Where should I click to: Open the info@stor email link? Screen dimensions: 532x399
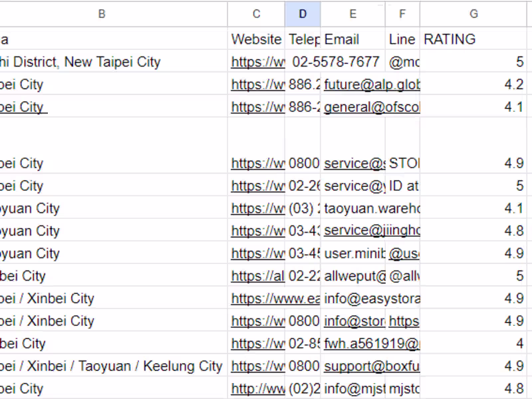tap(354, 321)
